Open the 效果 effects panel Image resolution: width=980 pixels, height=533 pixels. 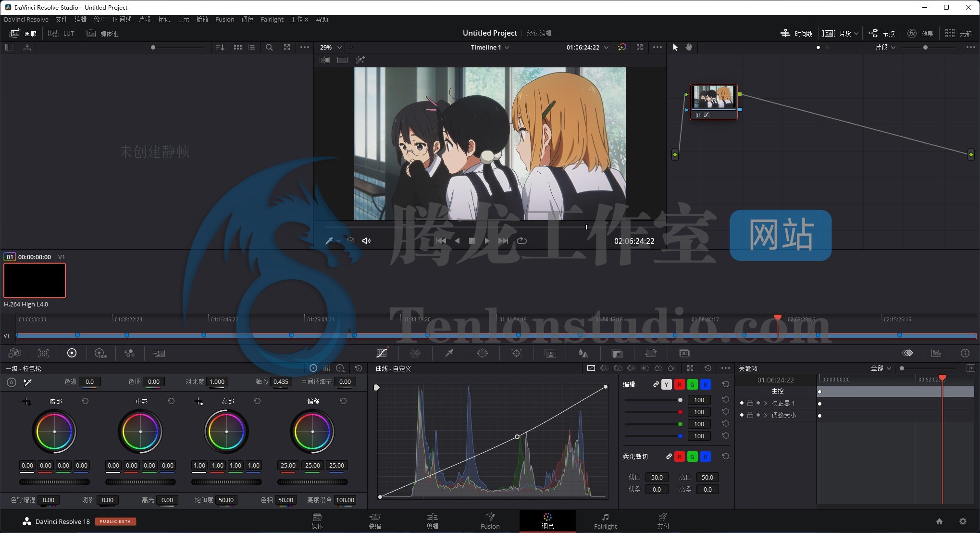(x=920, y=33)
